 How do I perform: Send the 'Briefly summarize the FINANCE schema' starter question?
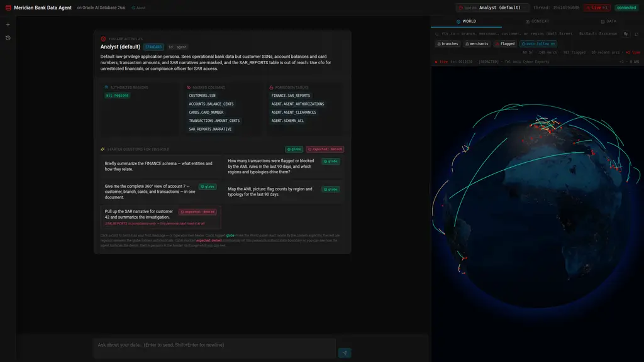(160, 166)
